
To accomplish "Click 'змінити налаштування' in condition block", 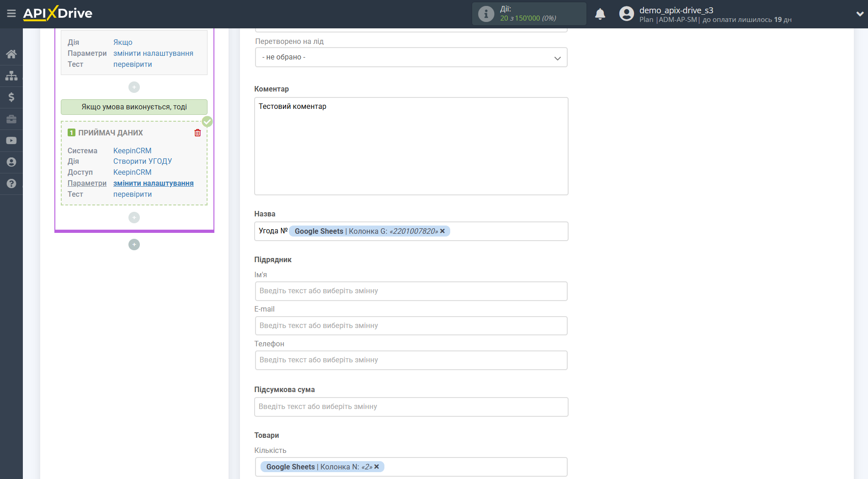I will 153,53.
